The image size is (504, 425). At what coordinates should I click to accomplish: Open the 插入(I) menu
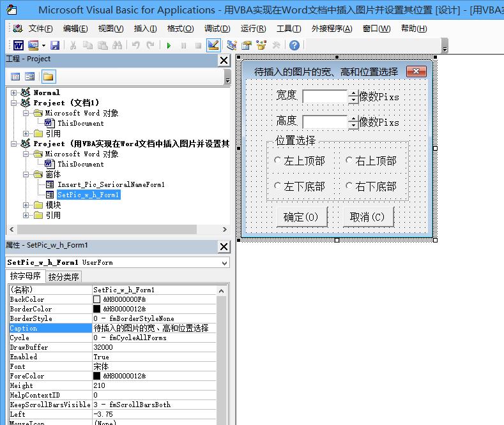coord(145,29)
